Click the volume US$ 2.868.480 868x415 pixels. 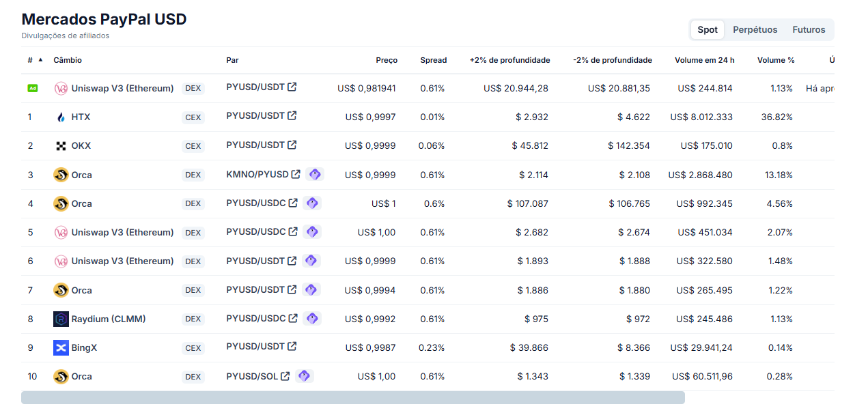(x=700, y=175)
